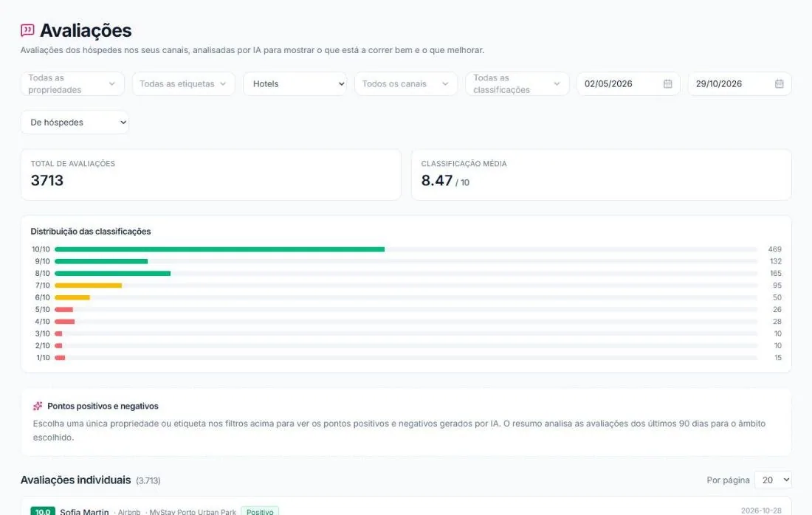Click the 02/05/2026 start date field

[x=628, y=84]
